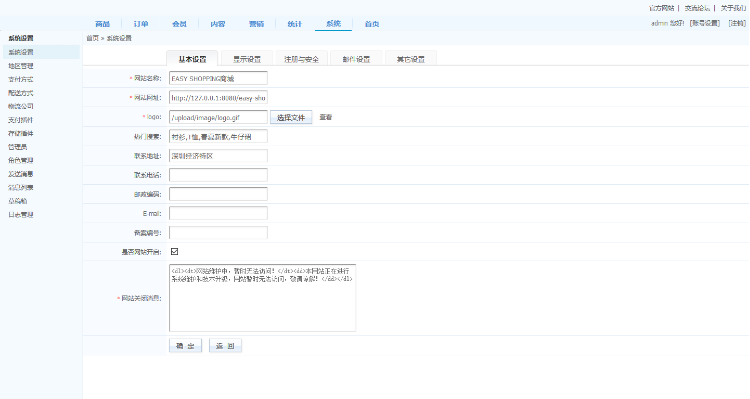Viewport: 750px width, 399px height.
Task: Open 存储插件 in the sidebar
Action: 21,133
